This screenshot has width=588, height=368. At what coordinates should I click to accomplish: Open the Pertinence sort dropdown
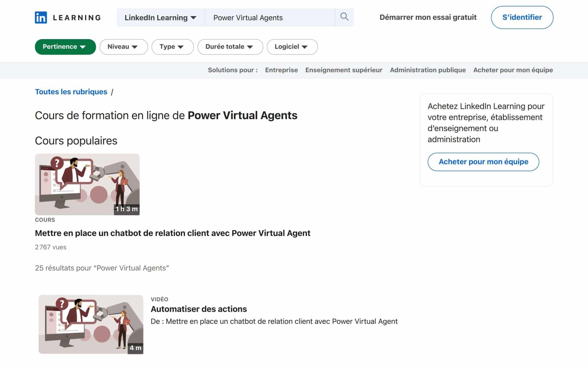point(65,47)
